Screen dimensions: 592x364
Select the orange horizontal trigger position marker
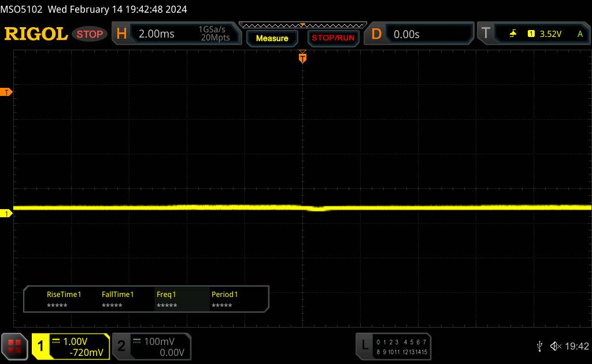pyautogui.click(x=302, y=57)
